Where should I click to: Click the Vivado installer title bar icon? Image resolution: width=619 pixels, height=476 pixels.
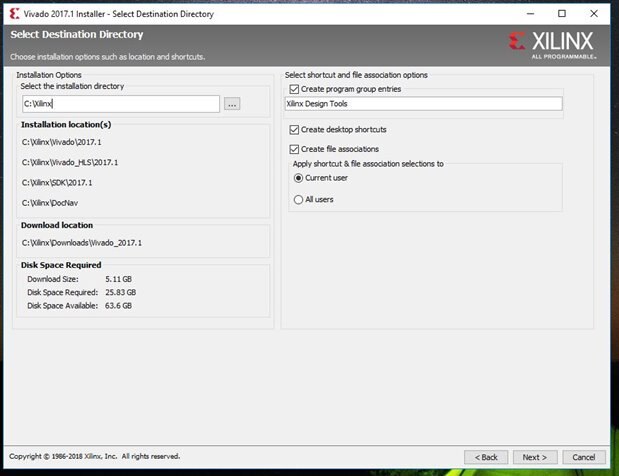point(14,14)
